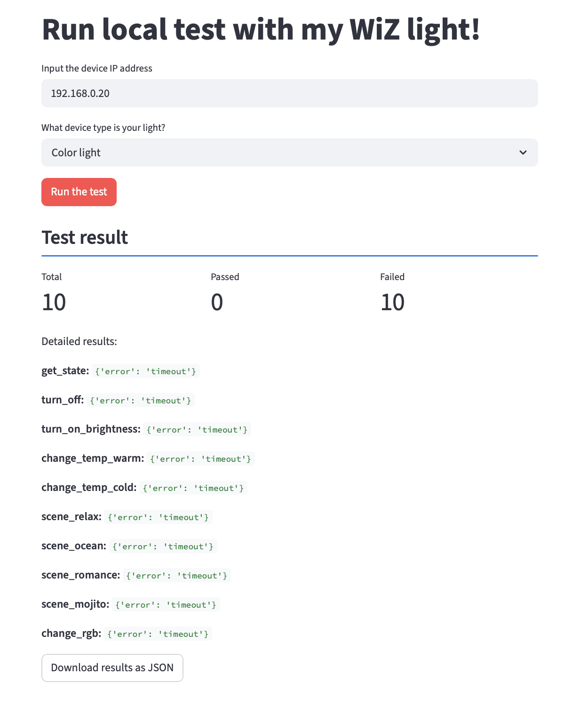Click the Total count showing 10
The image size is (588, 707).
(x=54, y=302)
